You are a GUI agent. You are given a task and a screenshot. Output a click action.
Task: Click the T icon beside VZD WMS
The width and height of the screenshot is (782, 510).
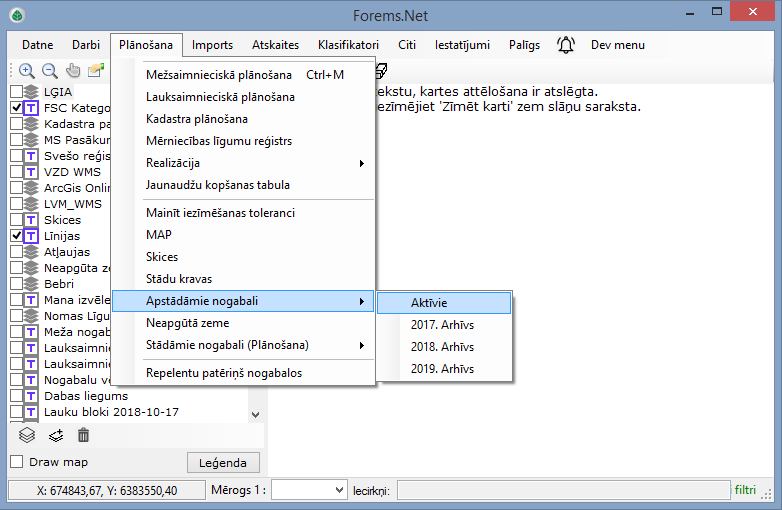coord(31,172)
